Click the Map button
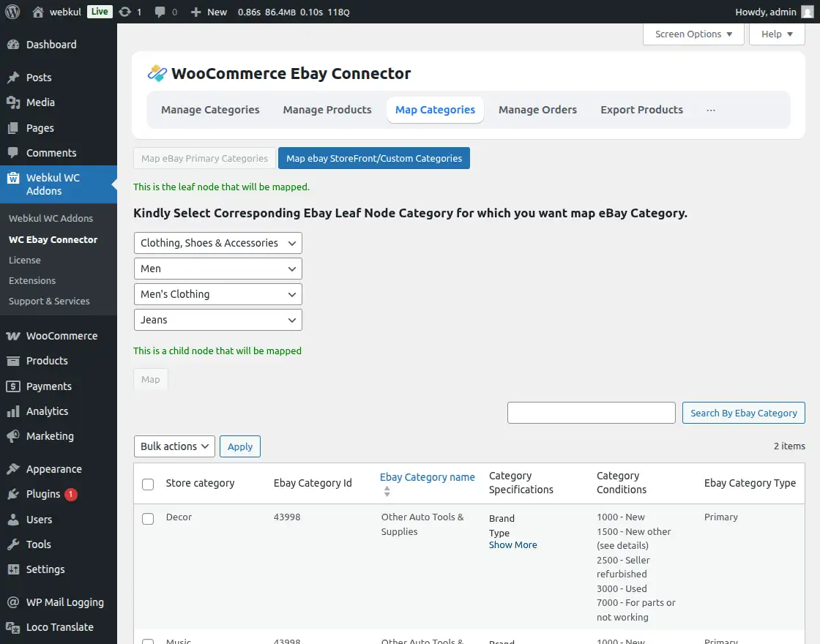The image size is (820, 644). pos(151,380)
